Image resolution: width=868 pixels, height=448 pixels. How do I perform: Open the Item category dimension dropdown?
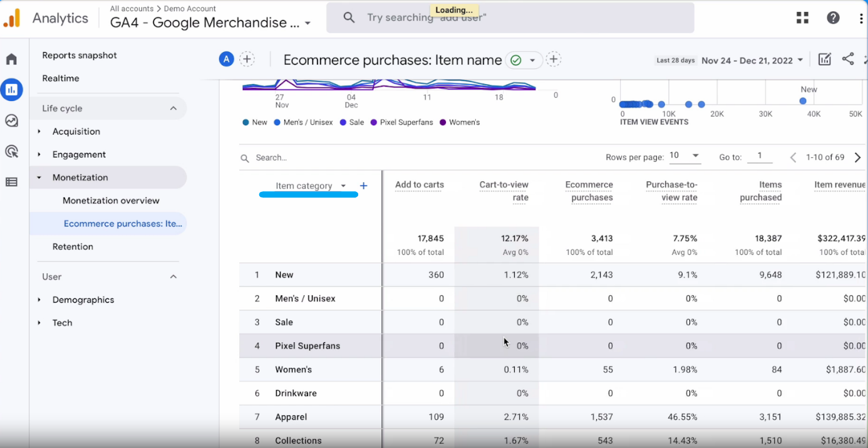pos(311,185)
